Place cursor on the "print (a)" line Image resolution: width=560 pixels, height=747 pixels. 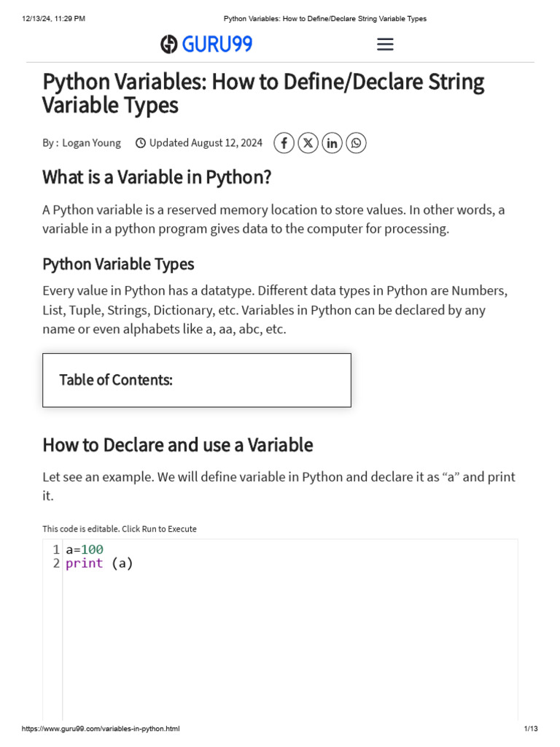click(99, 563)
